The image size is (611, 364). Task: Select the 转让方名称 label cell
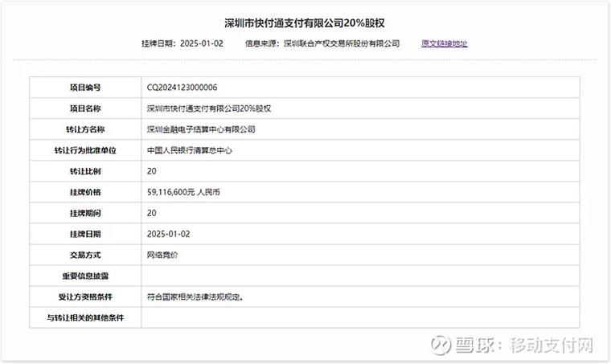85,129
